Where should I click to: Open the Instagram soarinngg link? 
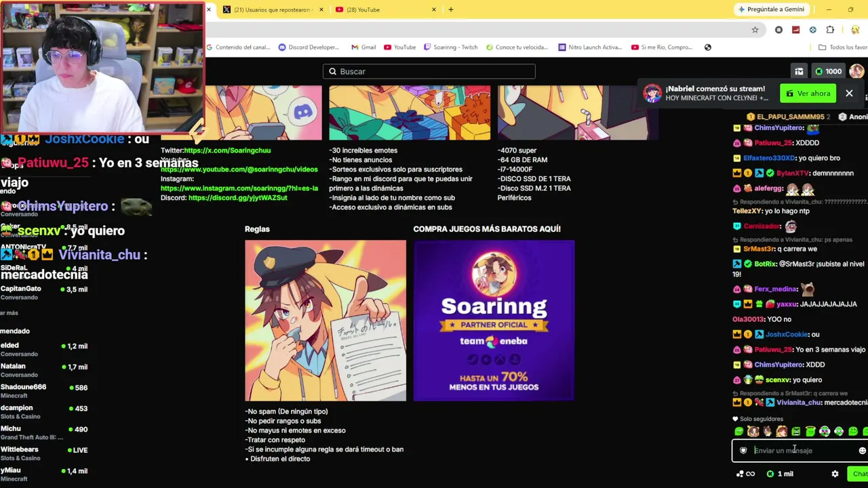coord(239,188)
